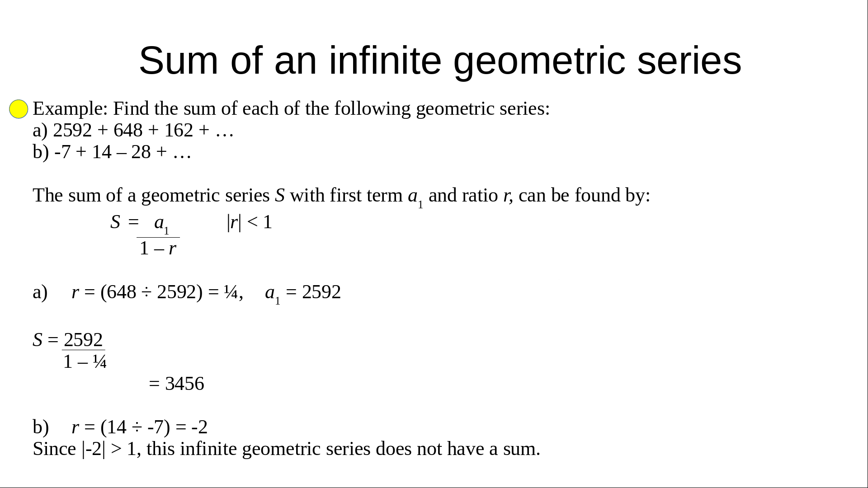This screenshot has width=868, height=488.
Task: Select the sentence 'The sum of a geometric series'
Action: (341, 196)
